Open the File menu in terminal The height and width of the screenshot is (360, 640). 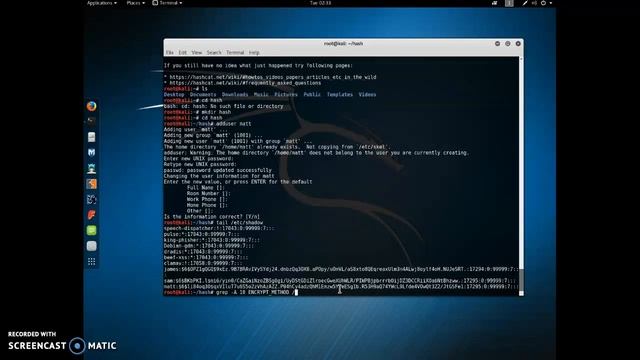tap(169, 53)
